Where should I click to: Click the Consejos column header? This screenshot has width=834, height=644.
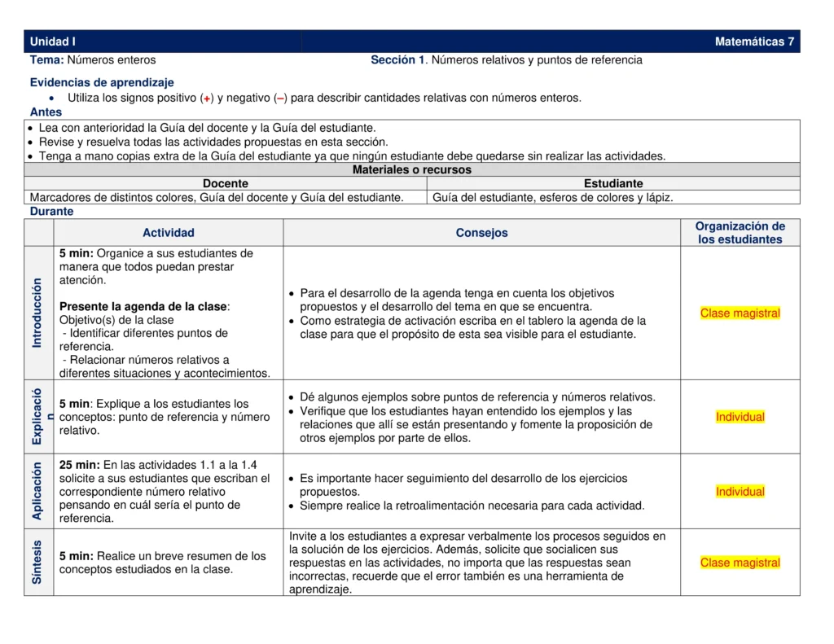481,232
